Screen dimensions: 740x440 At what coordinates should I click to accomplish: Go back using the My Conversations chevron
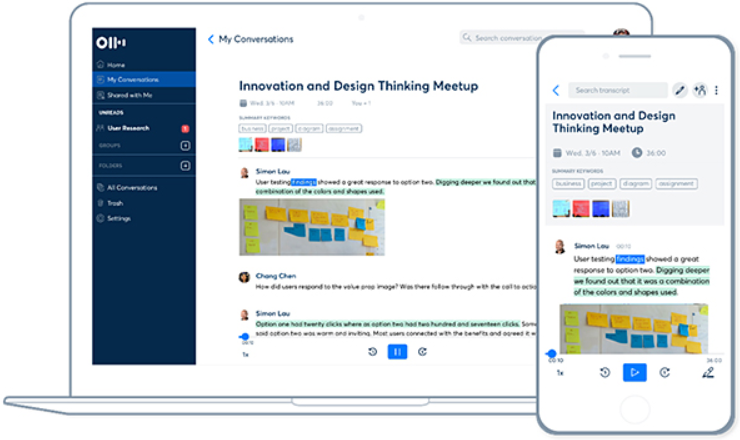click(210, 39)
